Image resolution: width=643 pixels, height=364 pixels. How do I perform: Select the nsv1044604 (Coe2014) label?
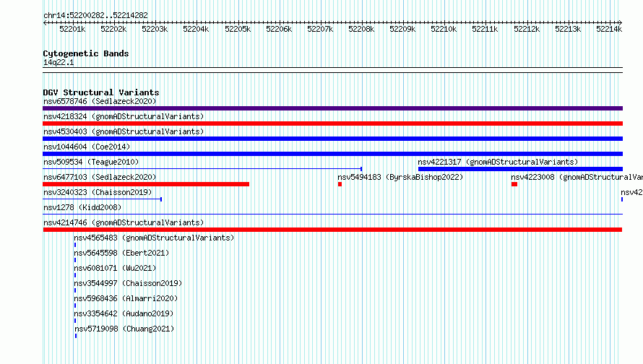87,147
